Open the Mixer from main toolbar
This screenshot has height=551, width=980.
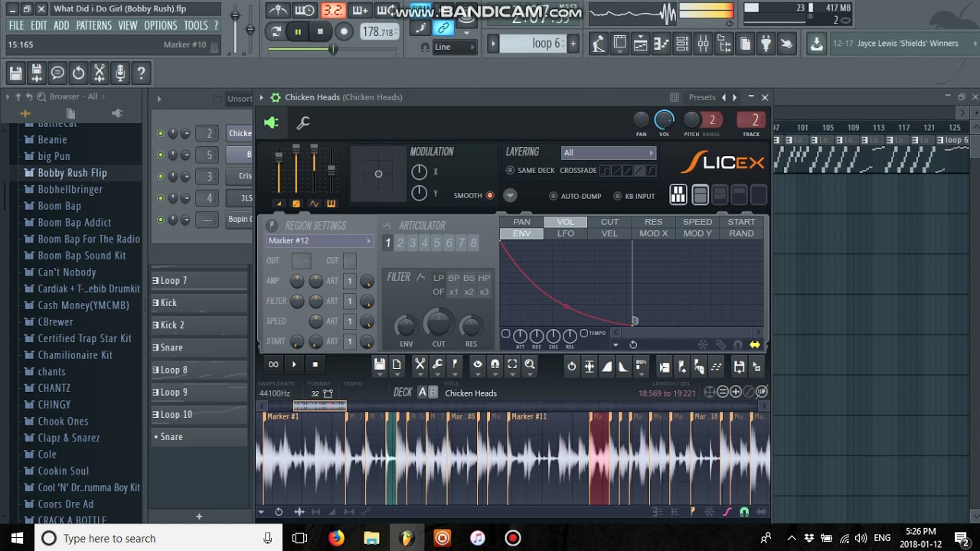point(703,44)
